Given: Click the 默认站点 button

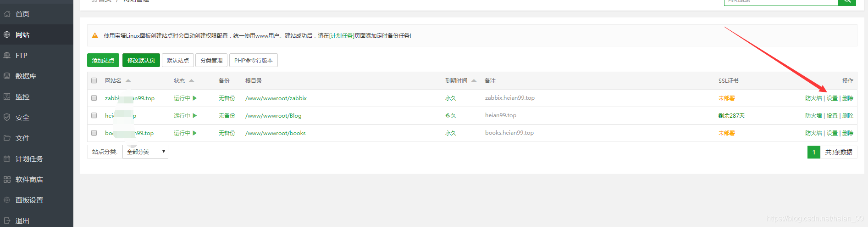Looking at the screenshot, I should (x=178, y=60).
